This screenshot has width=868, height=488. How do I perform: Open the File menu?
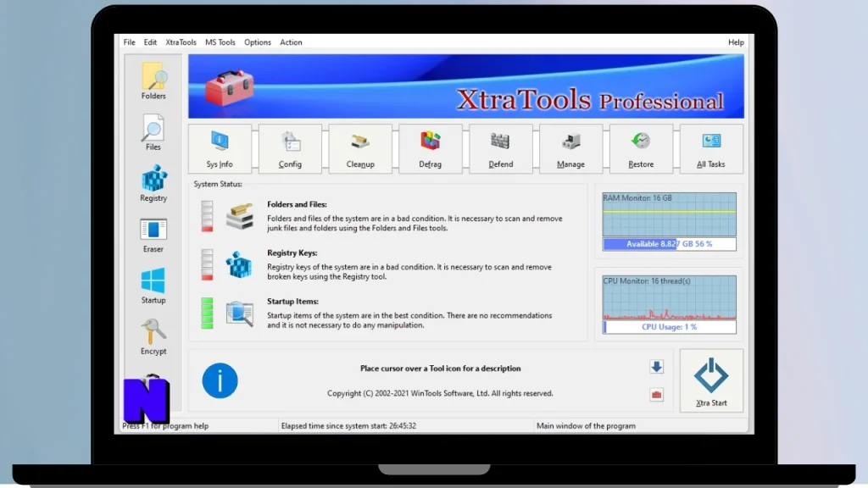[x=129, y=42]
